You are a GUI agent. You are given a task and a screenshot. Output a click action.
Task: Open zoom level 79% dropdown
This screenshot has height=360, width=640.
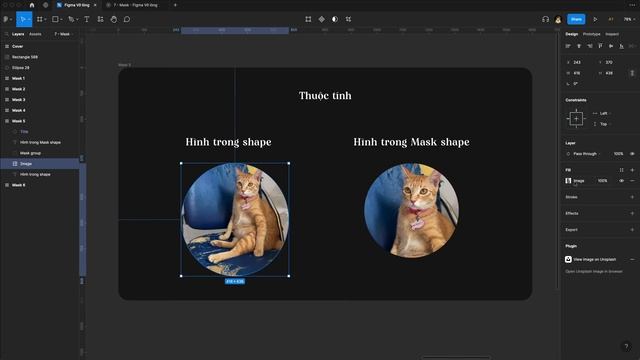[x=629, y=19]
